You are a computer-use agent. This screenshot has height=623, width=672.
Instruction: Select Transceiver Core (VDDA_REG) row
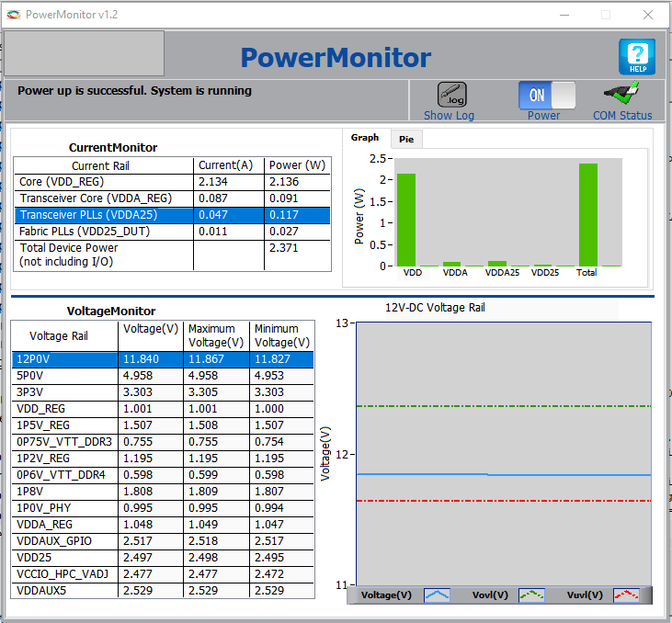(101, 198)
